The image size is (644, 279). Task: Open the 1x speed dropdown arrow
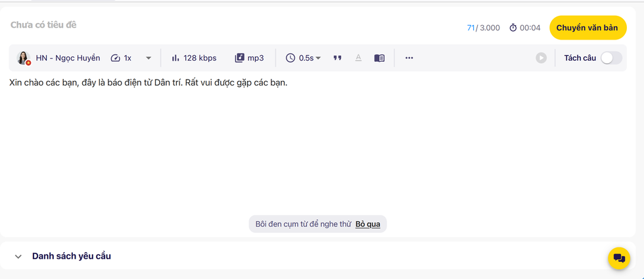point(149,58)
